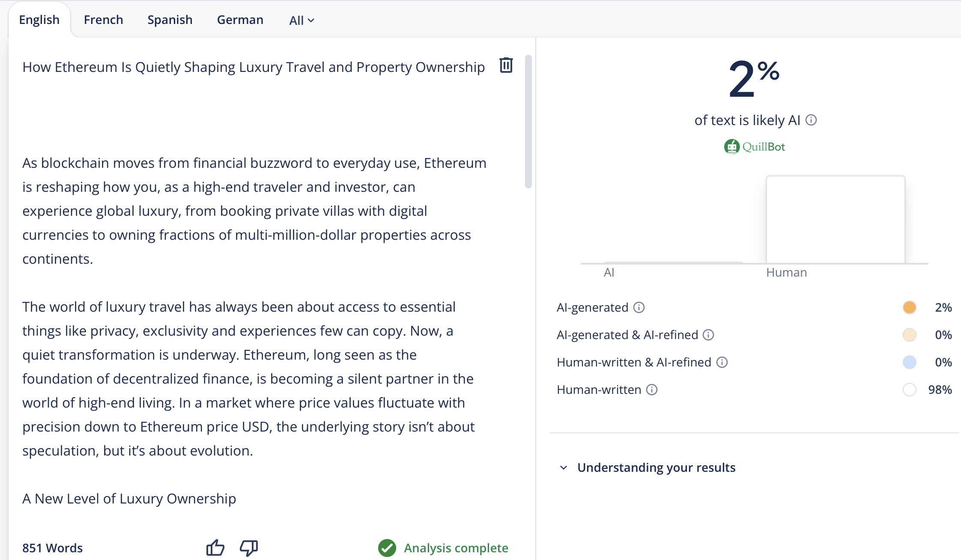The image size is (961, 560).
Task: Select the English language tab
Action: (39, 20)
